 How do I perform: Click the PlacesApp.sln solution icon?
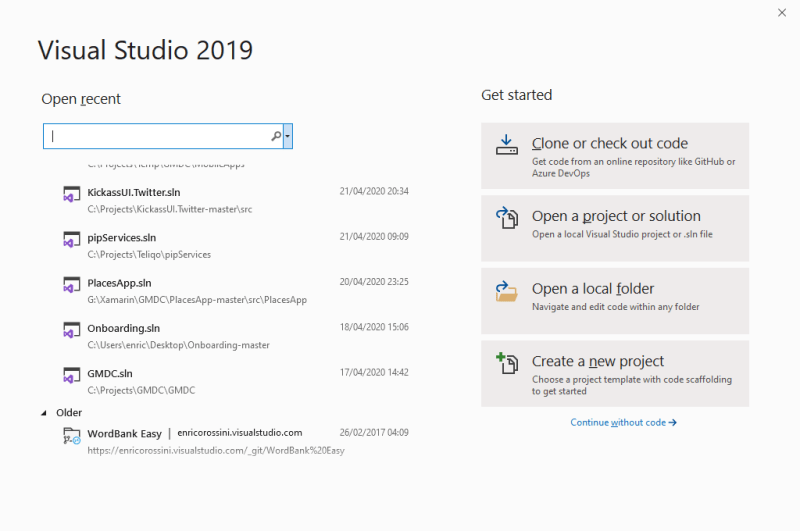point(71,285)
